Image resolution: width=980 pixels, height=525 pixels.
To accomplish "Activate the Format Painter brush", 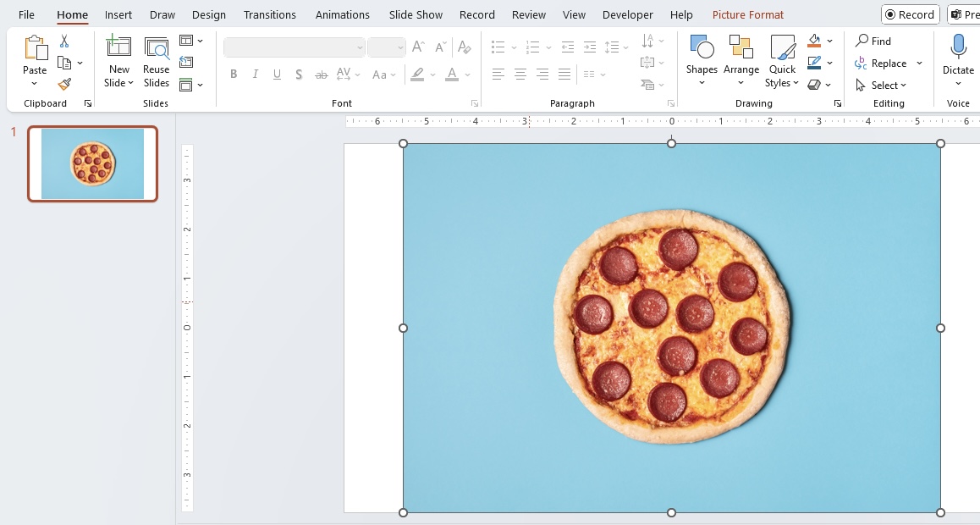I will 64,84.
